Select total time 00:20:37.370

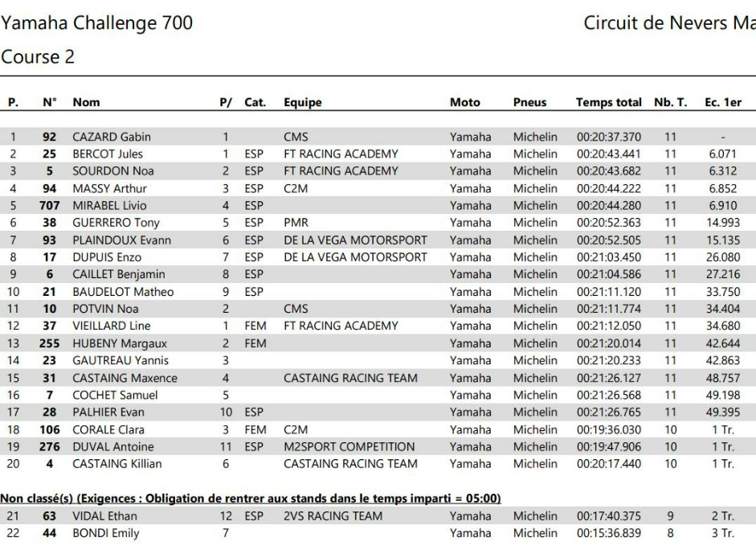coord(608,137)
